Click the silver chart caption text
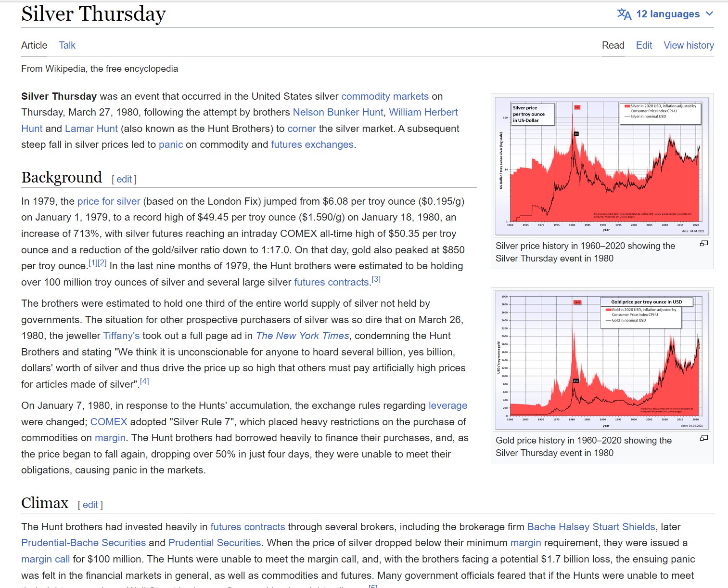This screenshot has height=588, width=728. click(586, 252)
